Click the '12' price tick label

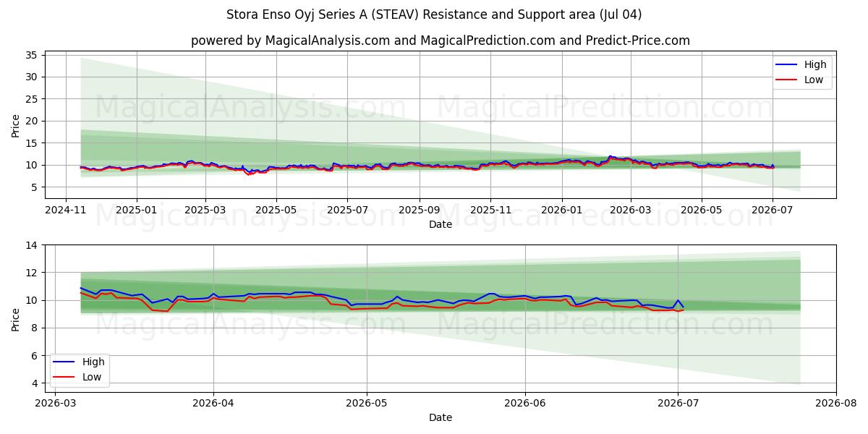31,273
